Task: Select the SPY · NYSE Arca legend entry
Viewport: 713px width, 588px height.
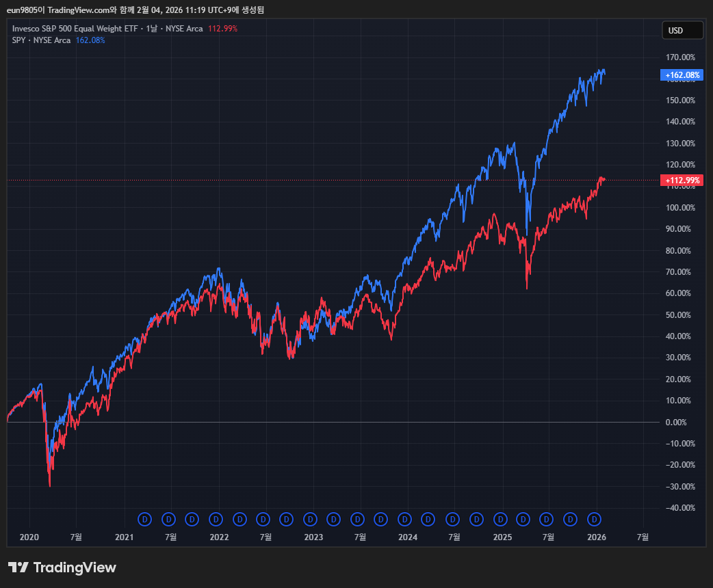Action: coord(41,40)
